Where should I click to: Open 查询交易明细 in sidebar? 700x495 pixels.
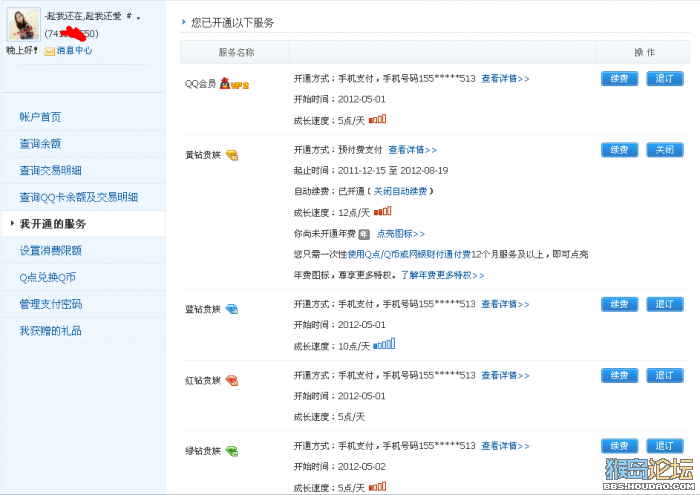[x=50, y=171]
